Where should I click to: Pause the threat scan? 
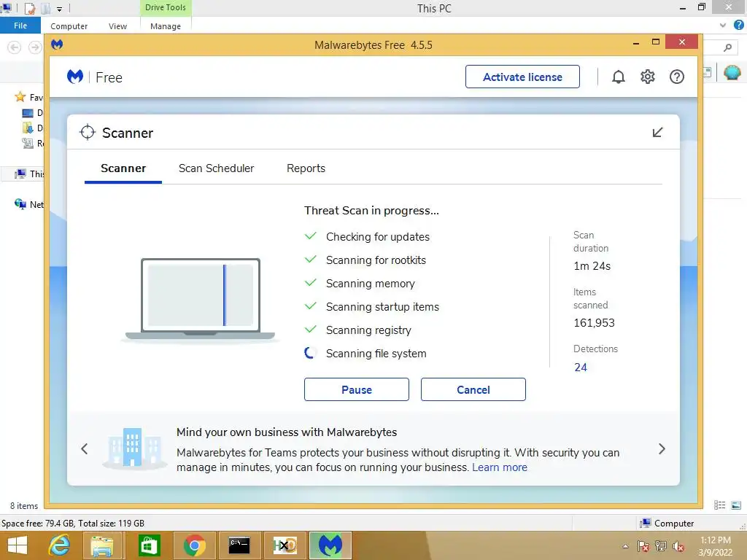(356, 389)
